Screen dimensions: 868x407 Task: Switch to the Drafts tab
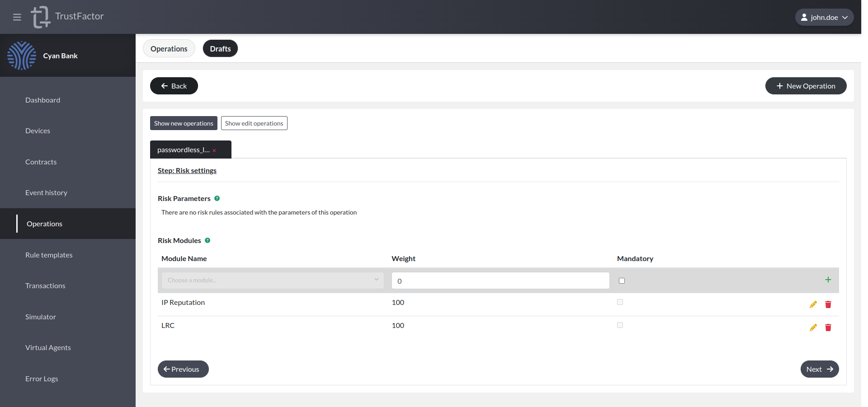[x=220, y=48]
